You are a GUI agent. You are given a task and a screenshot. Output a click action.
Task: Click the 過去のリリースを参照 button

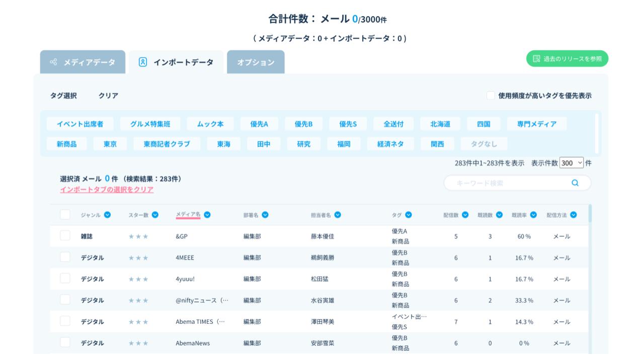click(x=567, y=58)
